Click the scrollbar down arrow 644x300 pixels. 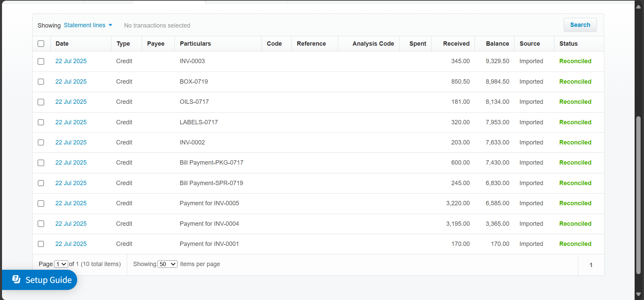click(x=638, y=294)
